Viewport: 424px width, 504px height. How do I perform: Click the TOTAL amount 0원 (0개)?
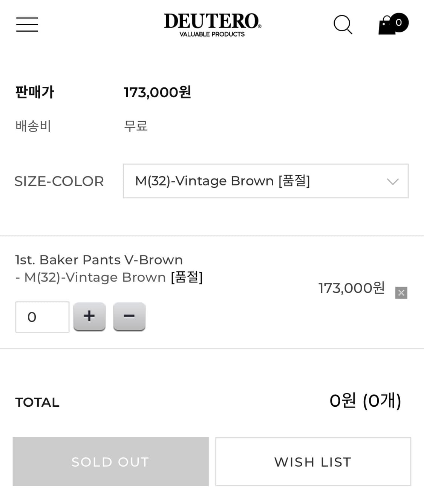click(365, 401)
